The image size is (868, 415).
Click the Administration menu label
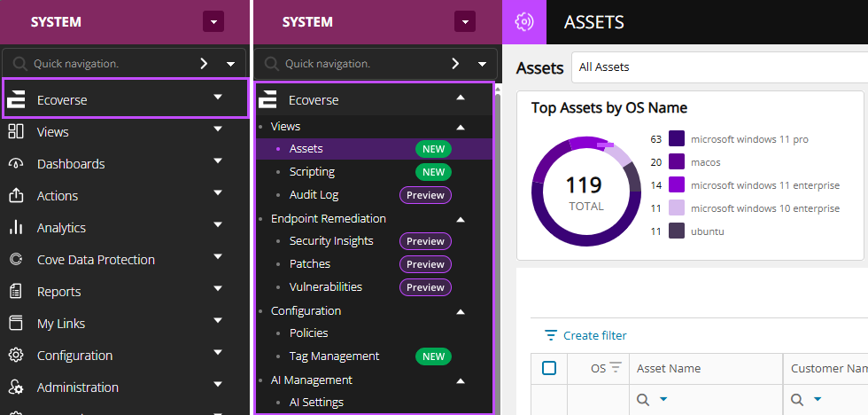point(78,388)
